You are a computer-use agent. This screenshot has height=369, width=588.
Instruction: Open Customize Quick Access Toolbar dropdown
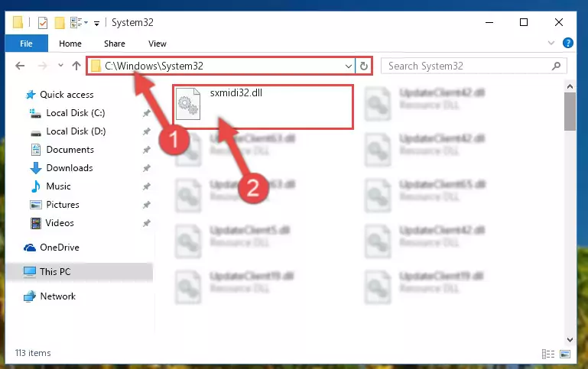click(96, 23)
